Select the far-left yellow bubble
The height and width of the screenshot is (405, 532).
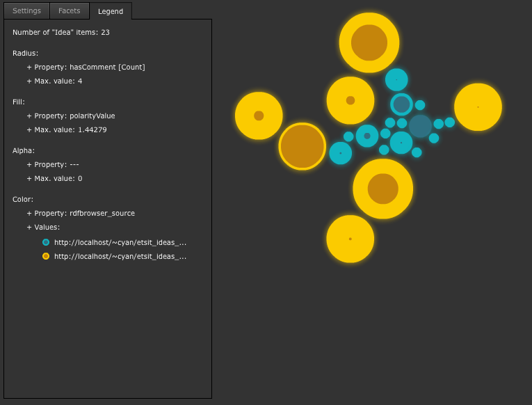point(259,116)
